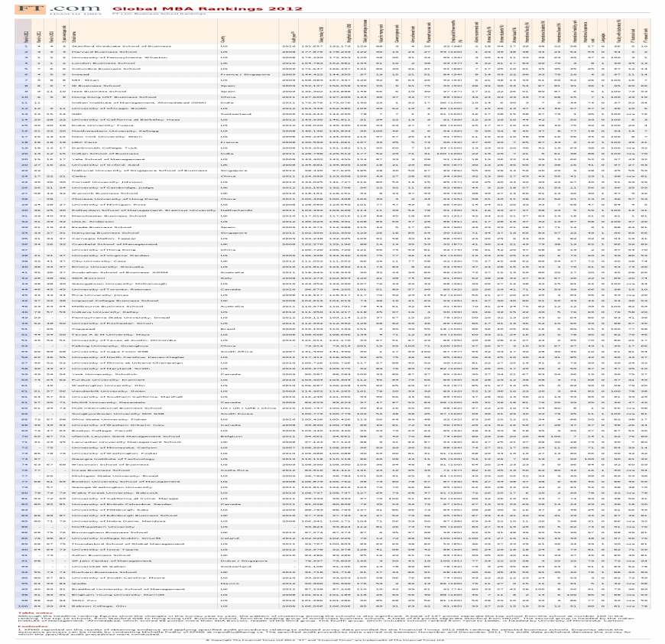Click the Netherlands country cell
The image size is (665, 644).
point(235,210)
